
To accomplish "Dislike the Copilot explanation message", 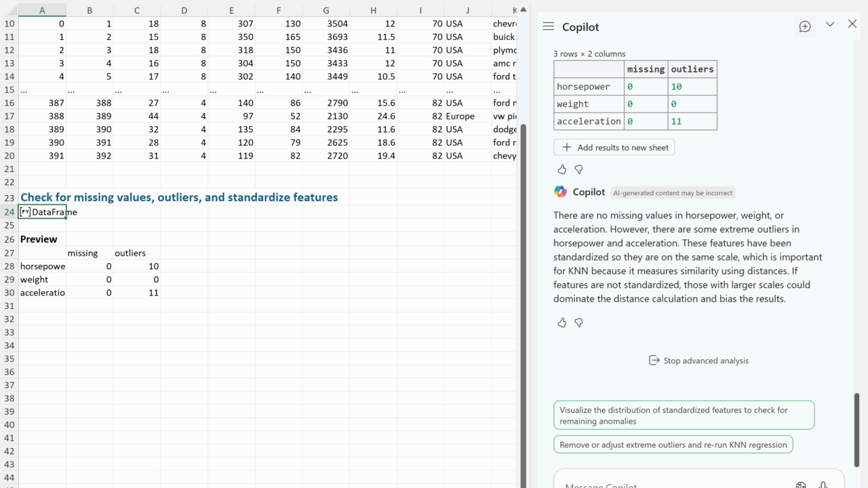I will (x=578, y=323).
